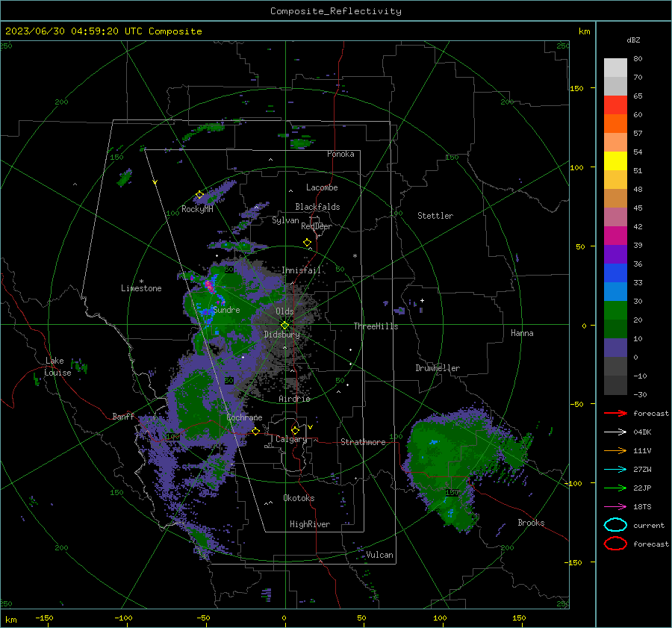Pick the magenta 18TS arrow in the legend
Image resolution: width=672 pixels, height=628 pixels.
coord(615,507)
